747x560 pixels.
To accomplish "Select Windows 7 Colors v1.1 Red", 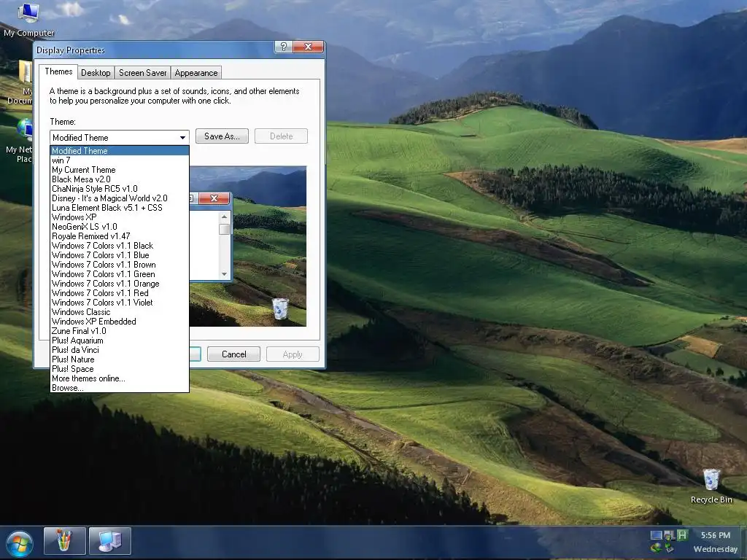I will pyautogui.click(x=120, y=293).
